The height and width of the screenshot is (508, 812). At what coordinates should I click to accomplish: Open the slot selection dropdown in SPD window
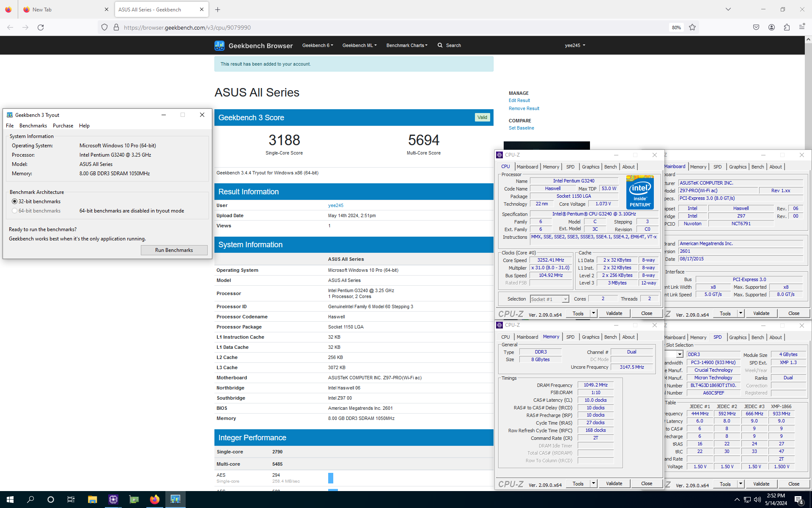pyautogui.click(x=679, y=354)
